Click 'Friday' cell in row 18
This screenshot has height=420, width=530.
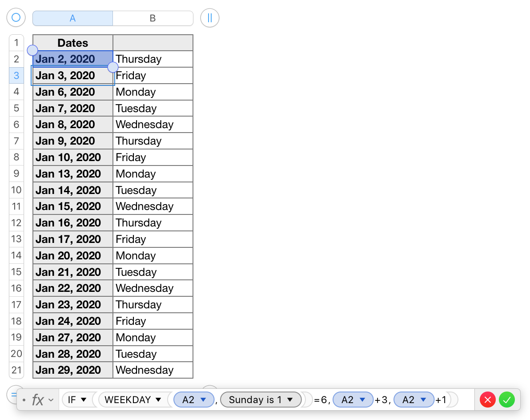(x=153, y=321)
